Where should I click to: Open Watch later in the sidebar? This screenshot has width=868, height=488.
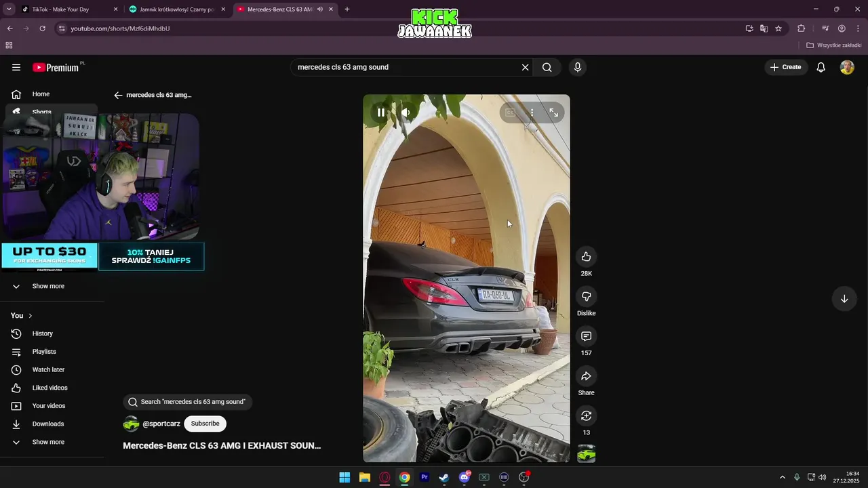coord(53,370)
